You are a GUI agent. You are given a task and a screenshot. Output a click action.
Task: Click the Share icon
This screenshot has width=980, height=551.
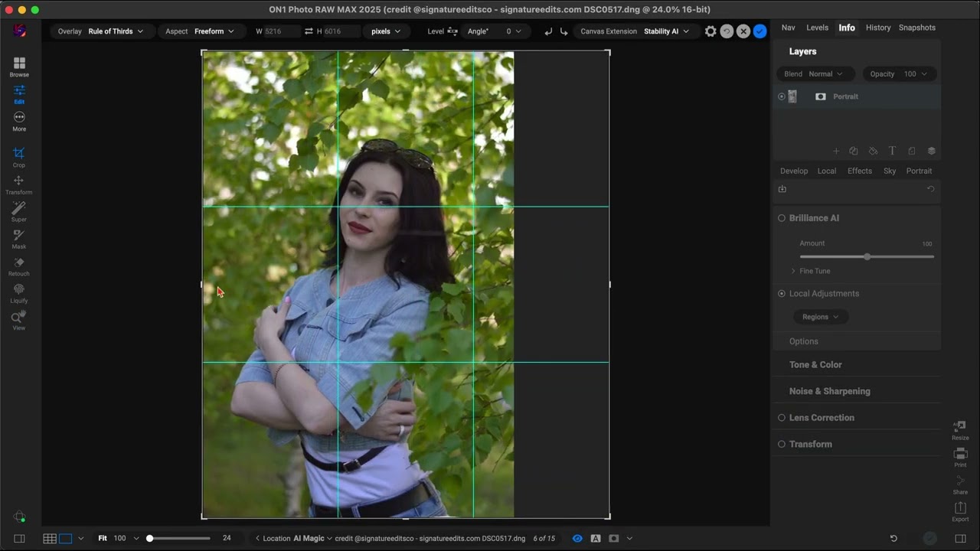coord(960,485)
